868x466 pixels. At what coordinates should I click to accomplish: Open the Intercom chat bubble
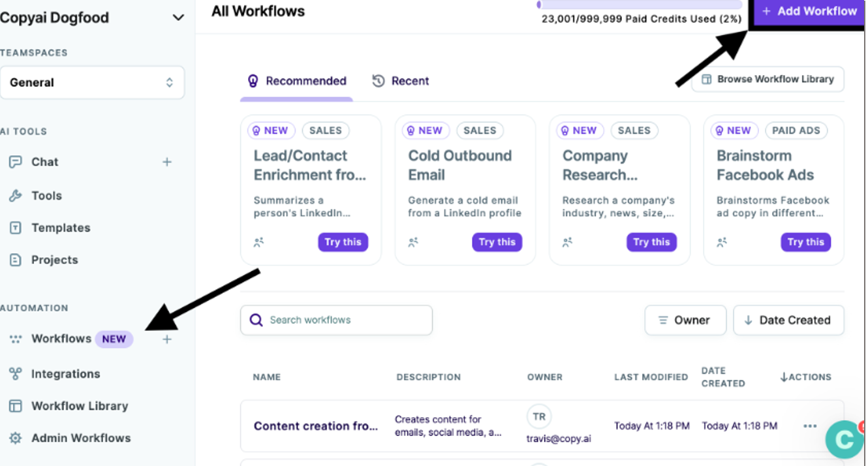[x=845, y=439]
